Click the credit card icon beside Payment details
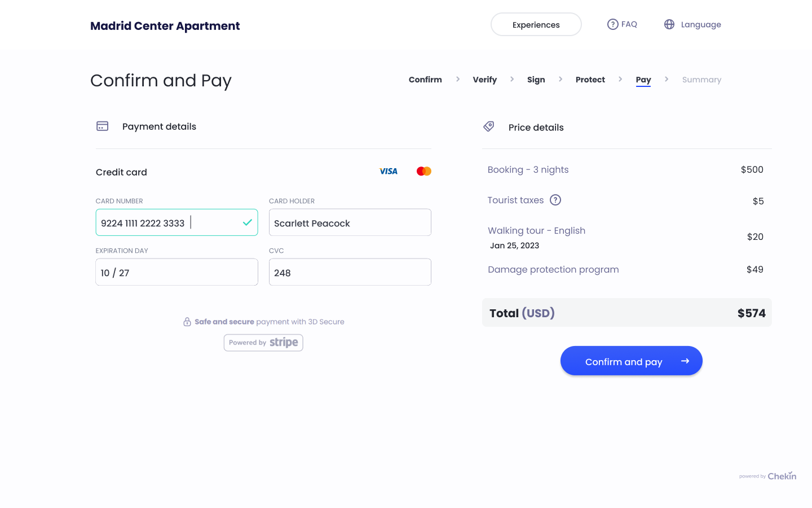This screenshot has height=508, width=812. click(x=102, y=126)
